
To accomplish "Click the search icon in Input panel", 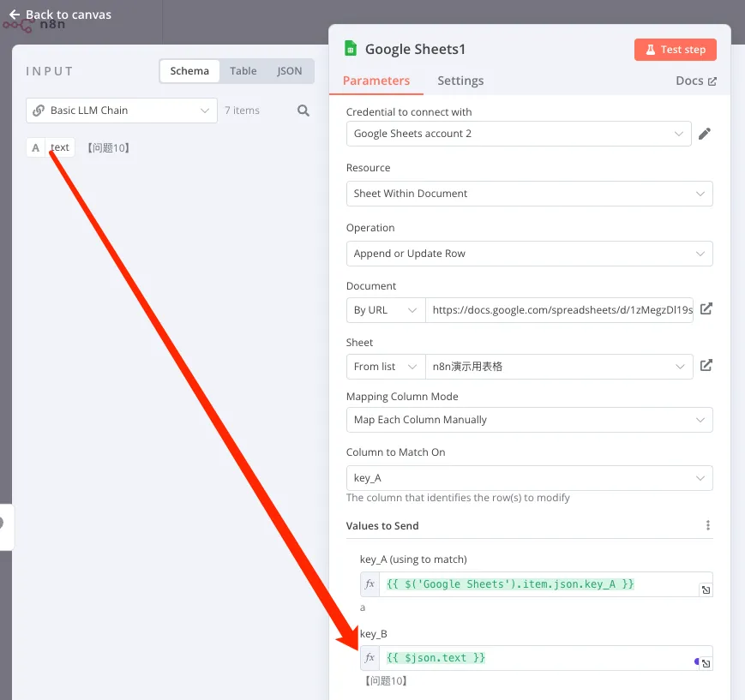I will click(303, 111).
